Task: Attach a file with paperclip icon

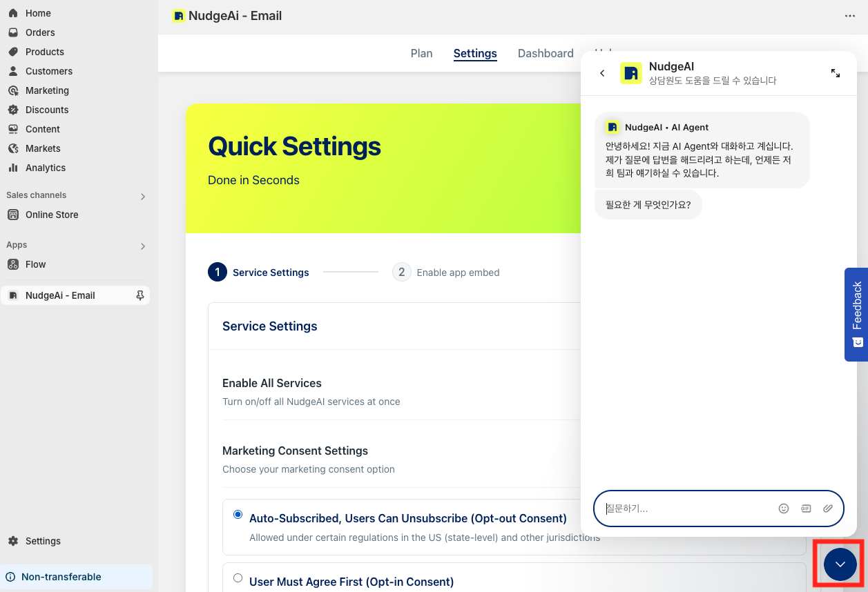Action: 828,509
